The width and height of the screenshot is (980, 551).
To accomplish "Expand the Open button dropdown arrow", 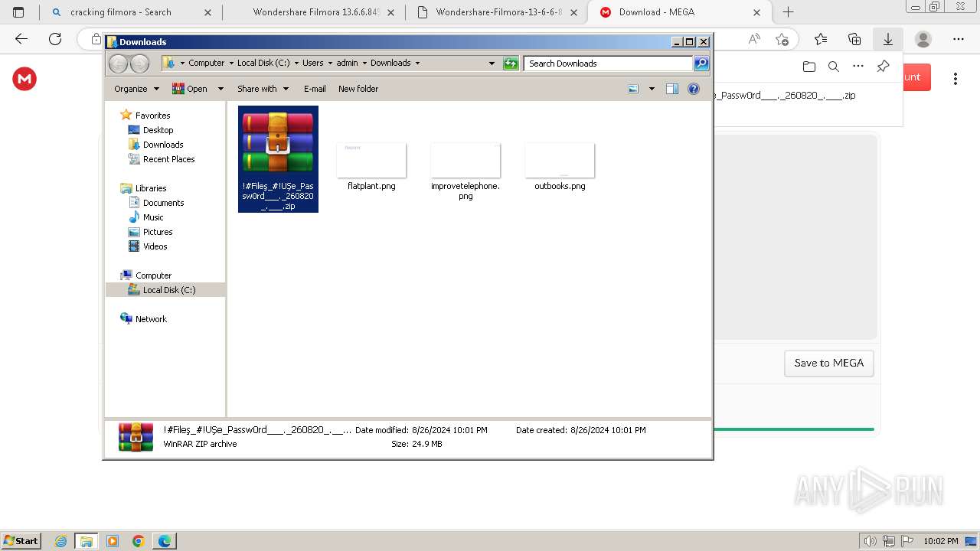I will coord(220,89).
